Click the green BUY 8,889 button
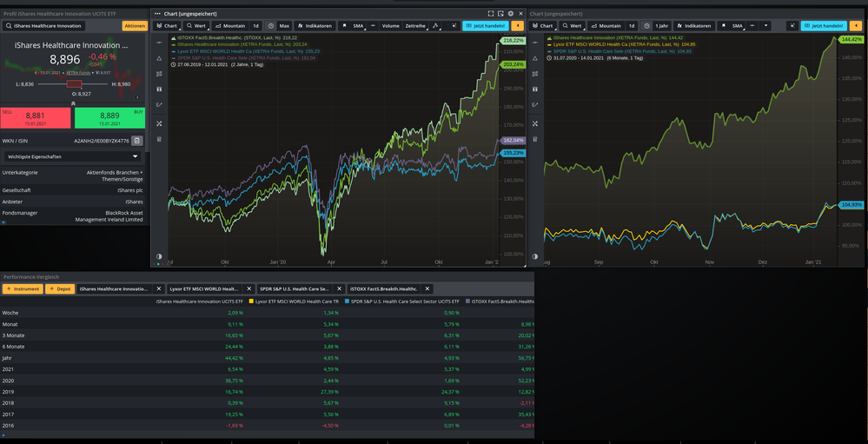Viewport: 868px width, 444px height. point(109,117)
